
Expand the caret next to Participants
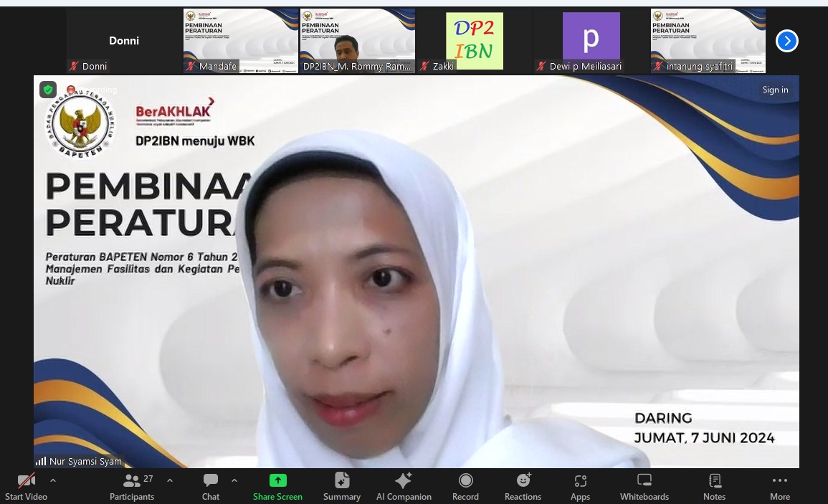coord(170,481)
